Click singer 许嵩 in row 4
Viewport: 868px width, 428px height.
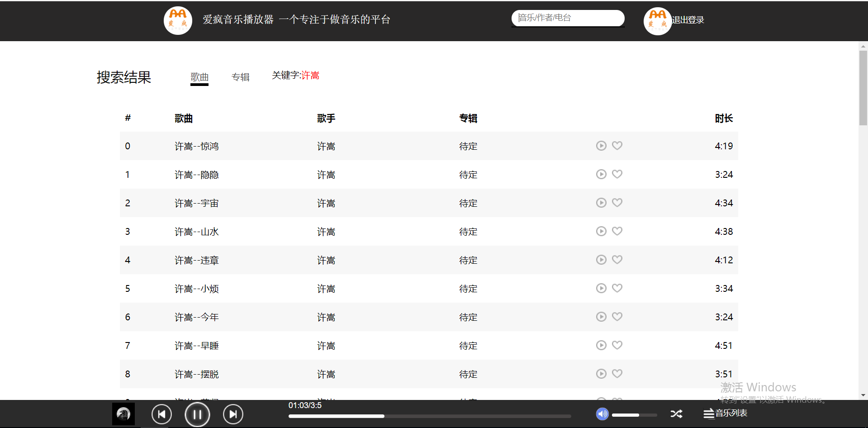[326, 260]
